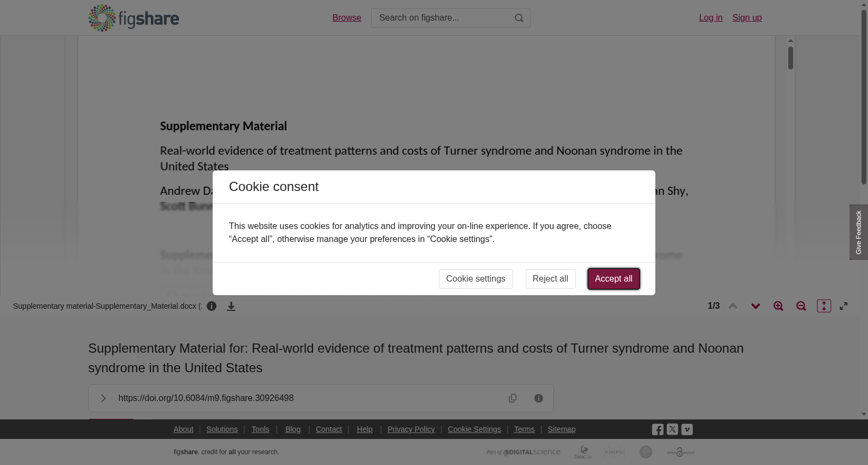Click the Cookie consent dialog title
Image resolution: width=868 pixels, height=465 pixels.
273,187
